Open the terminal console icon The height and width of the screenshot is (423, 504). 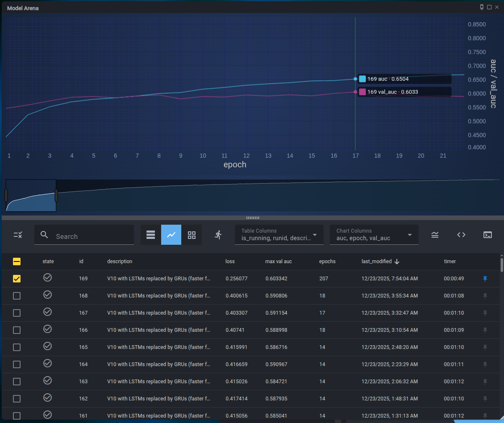coord(488,235)
